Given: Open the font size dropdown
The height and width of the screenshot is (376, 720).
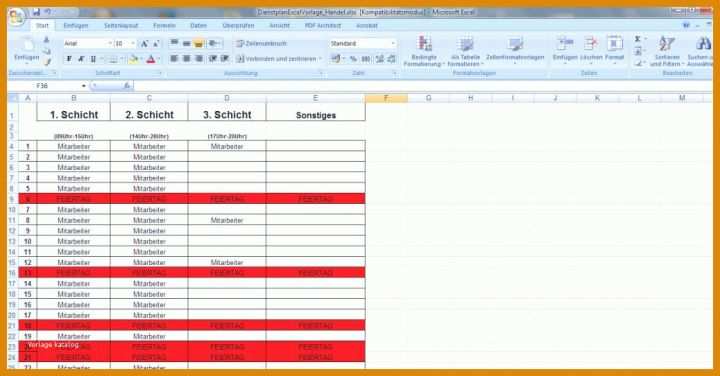Looking at the screenshot, I should coord(124,44).
